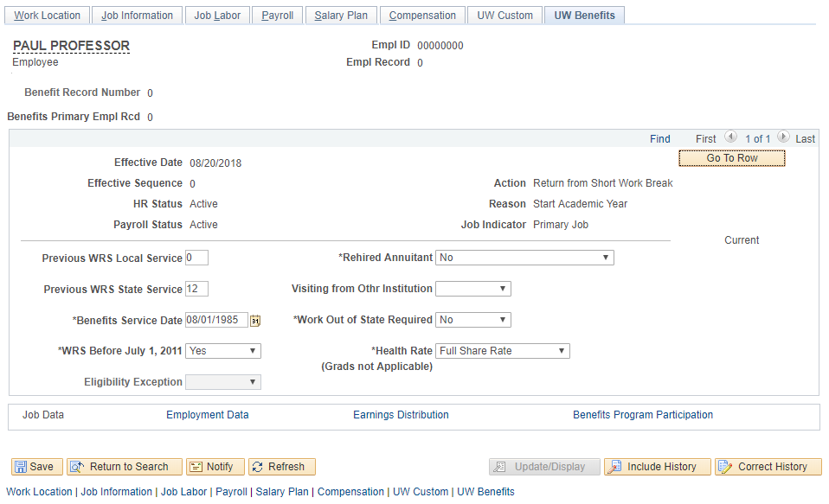
Task: Click the Benefits Service Date input field
Action: click(x=216, y=320)
